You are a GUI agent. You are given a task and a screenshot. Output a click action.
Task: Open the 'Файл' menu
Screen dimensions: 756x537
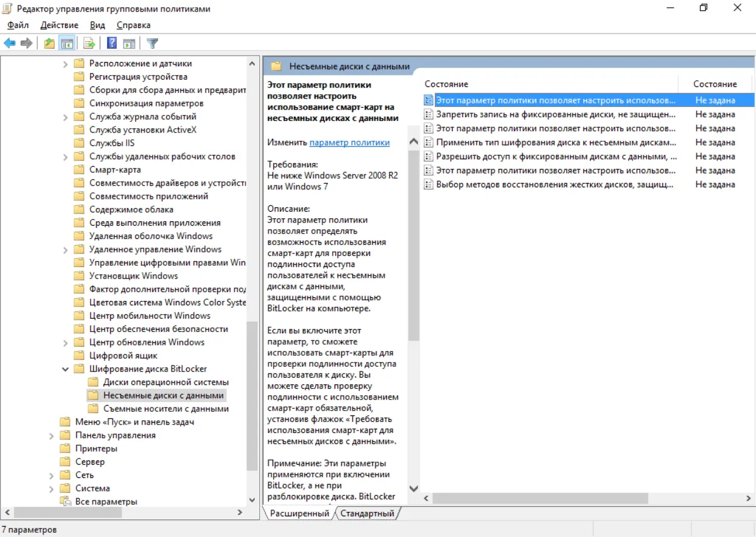click(x=18, y=25)
